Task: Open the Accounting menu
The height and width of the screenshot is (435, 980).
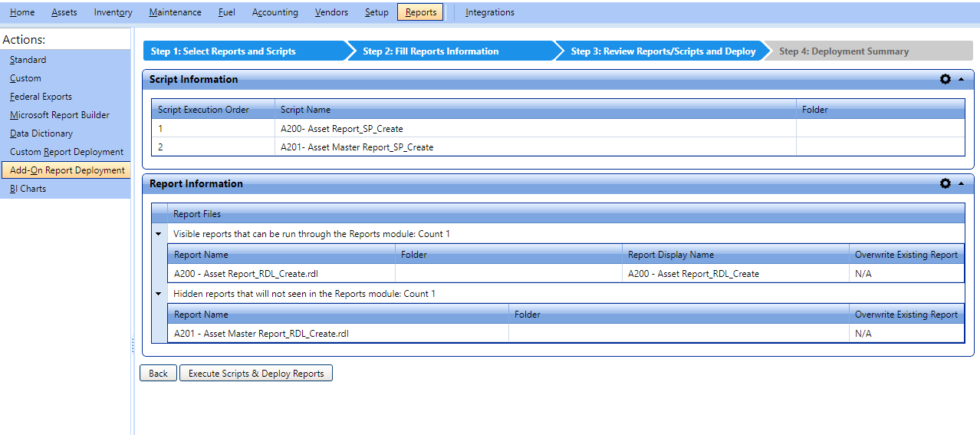Action: (275, 12)
